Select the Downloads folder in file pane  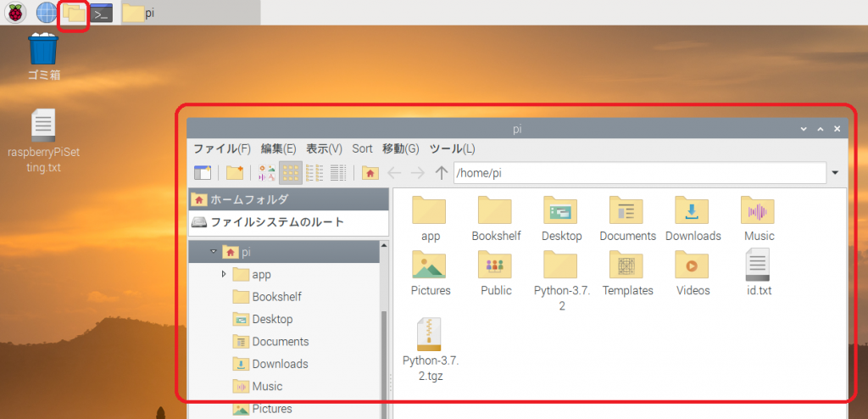tap(693, 219)
